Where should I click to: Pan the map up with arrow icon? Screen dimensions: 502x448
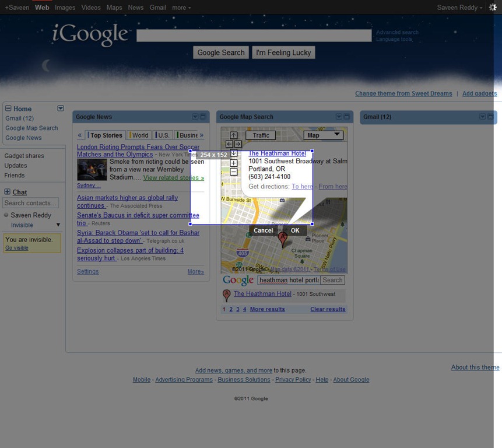click(x=234, y=135)
